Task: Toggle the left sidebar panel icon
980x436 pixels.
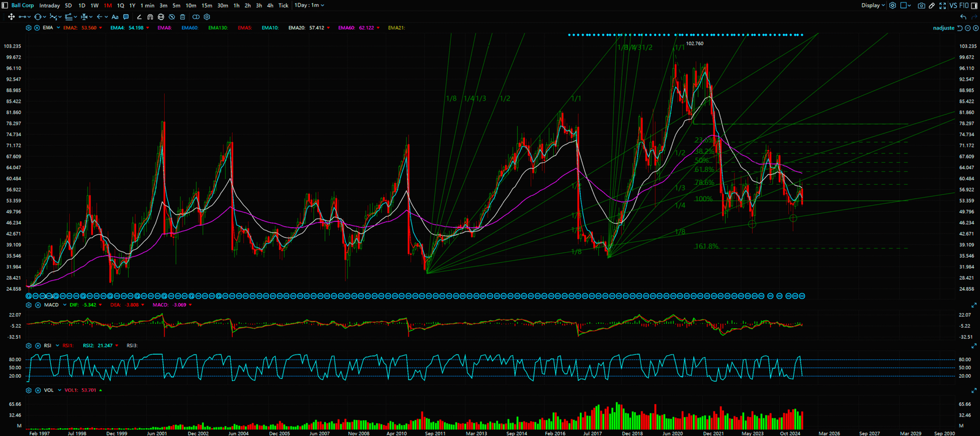Action: click(6, 6)
